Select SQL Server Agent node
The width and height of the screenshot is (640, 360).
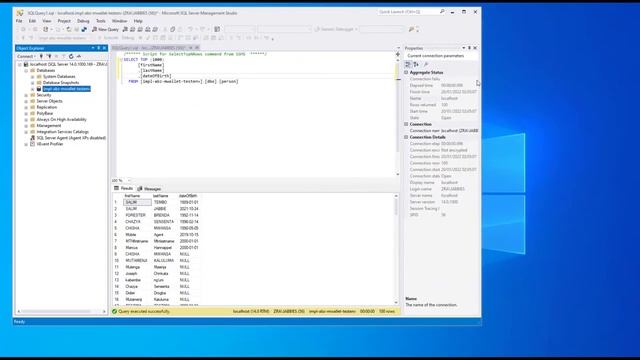(71, 138)
